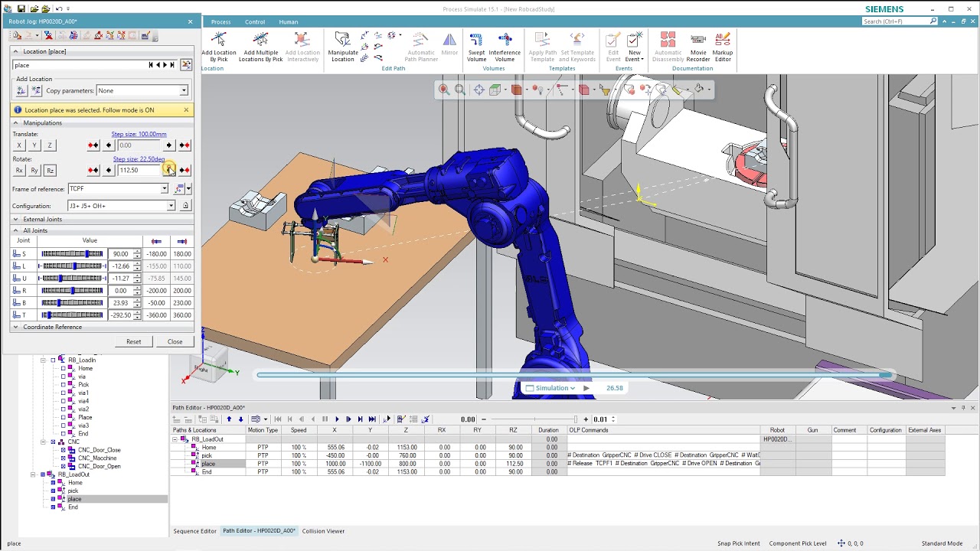Viewport: 980px width, 551px height.
Task: Play simulation forward in Path Editor
Action: (337, 419)
